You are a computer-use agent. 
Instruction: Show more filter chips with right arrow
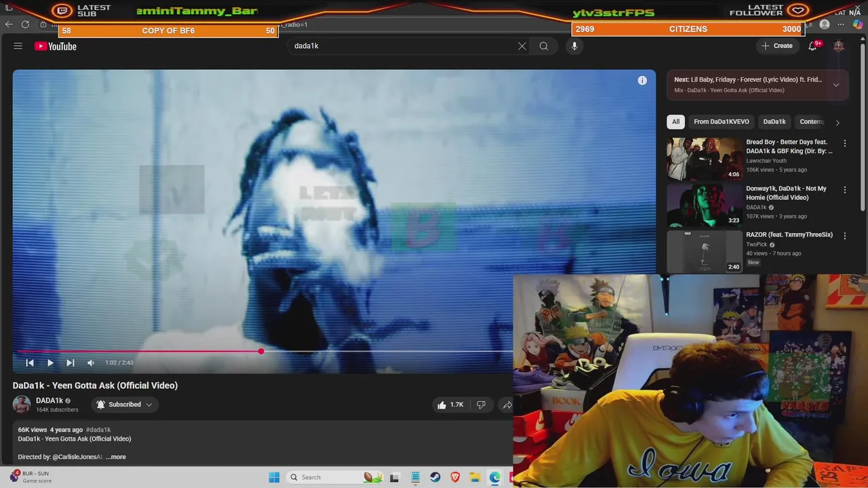click(x=837, y=123)
